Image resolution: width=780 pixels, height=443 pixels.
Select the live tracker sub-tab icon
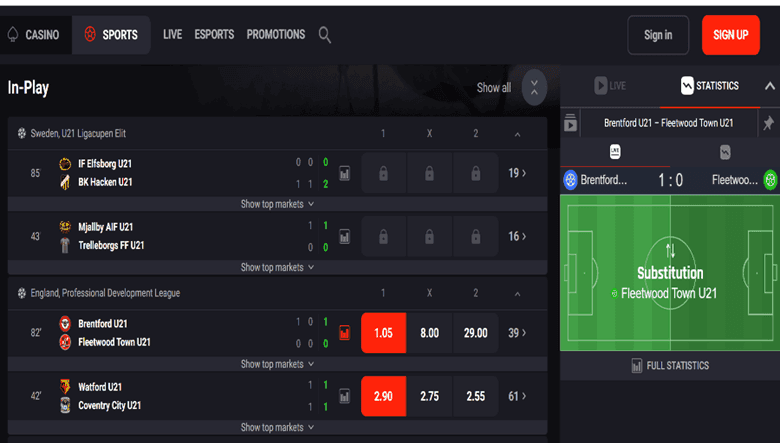coord(615,152)
